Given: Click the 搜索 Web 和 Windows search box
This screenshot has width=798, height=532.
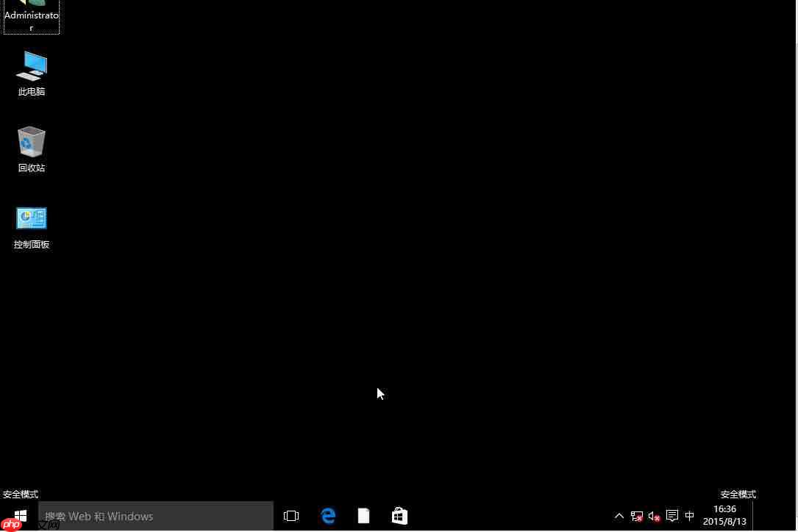Looking at the screenshot, I should [156, 516].
